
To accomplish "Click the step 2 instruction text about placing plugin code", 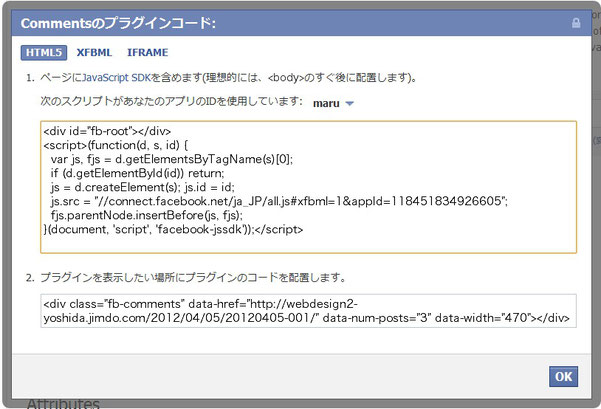I will click(193, 278).
